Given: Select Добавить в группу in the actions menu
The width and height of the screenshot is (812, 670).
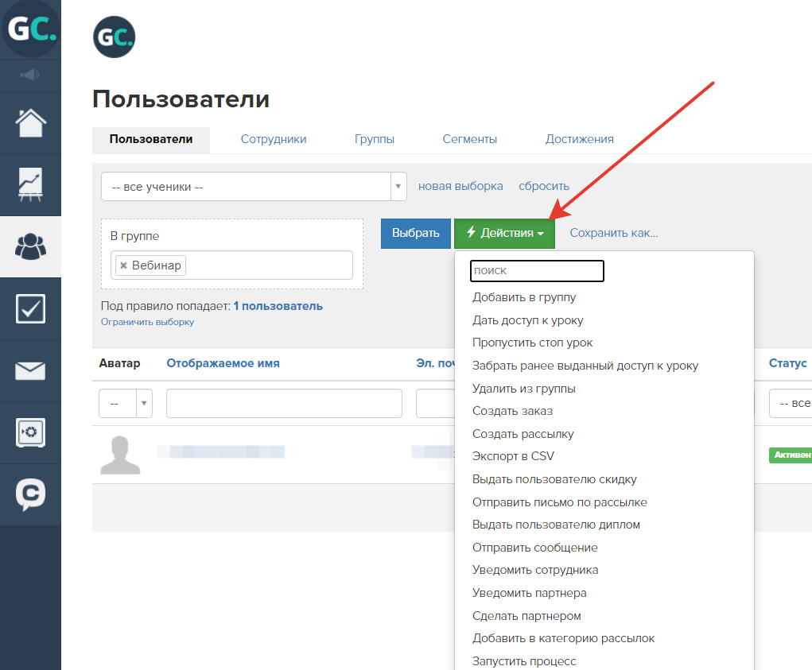Looking at the screenshot, I should 524,297.
